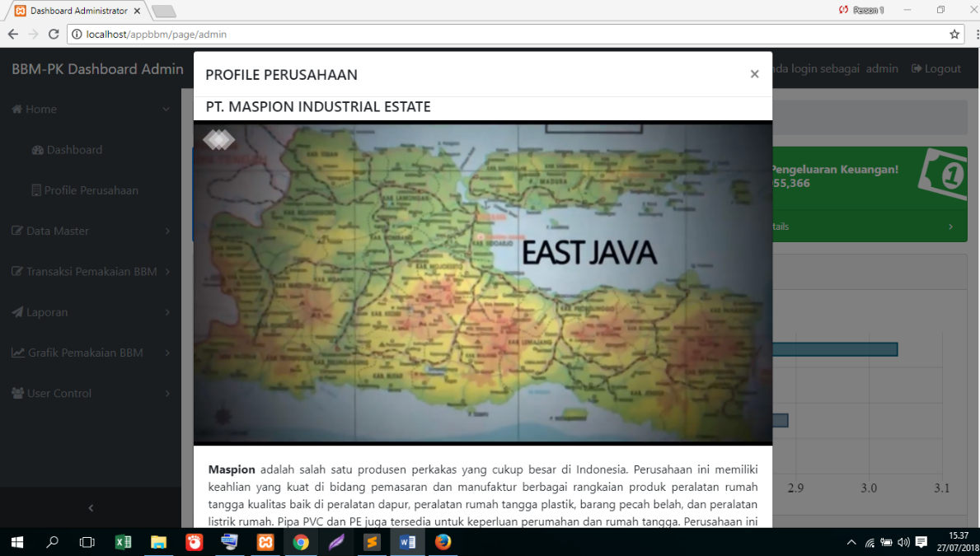This screenshot has width=980, height=556.
Task: Click the browser Back arrow
Action: (13, 35)
